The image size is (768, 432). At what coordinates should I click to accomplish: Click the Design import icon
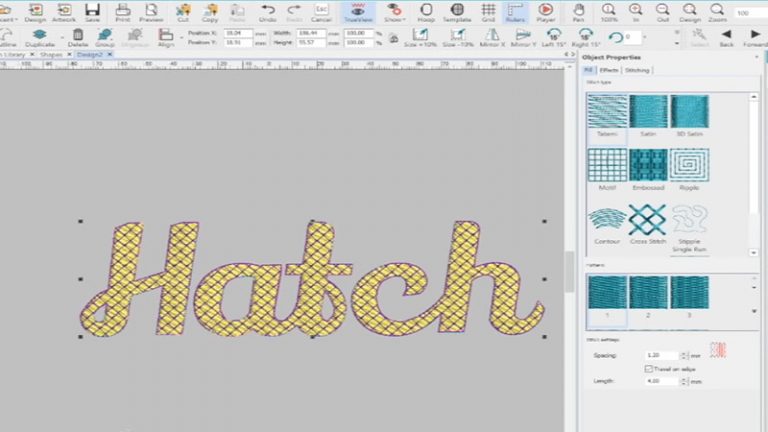point(35,13)
